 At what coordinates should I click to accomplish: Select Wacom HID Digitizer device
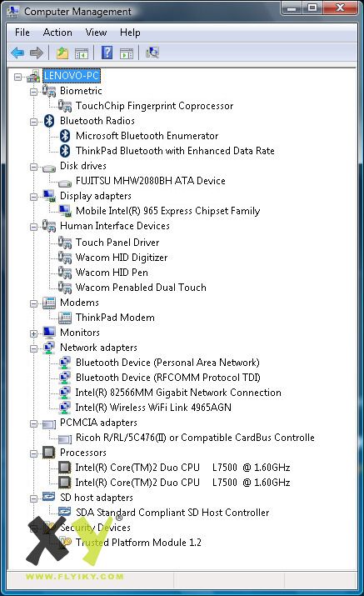pyautogui.click(x=122, y=258)
